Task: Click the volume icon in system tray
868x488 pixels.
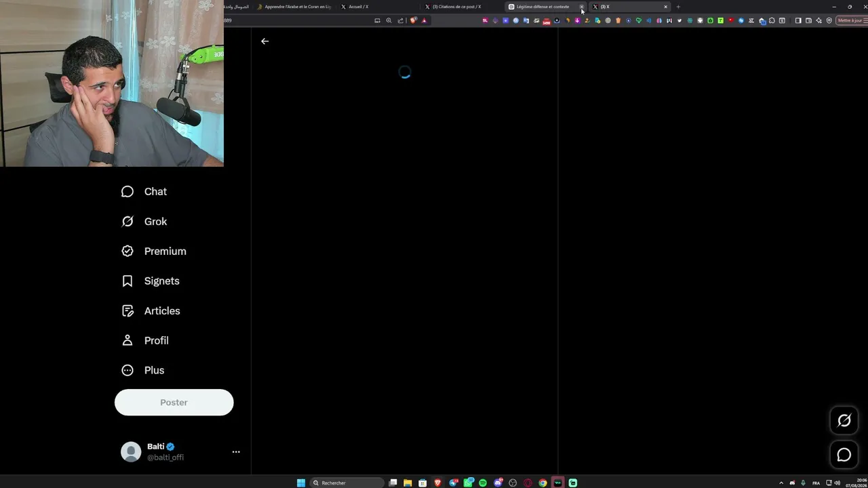Action: (x=838, y=483)
